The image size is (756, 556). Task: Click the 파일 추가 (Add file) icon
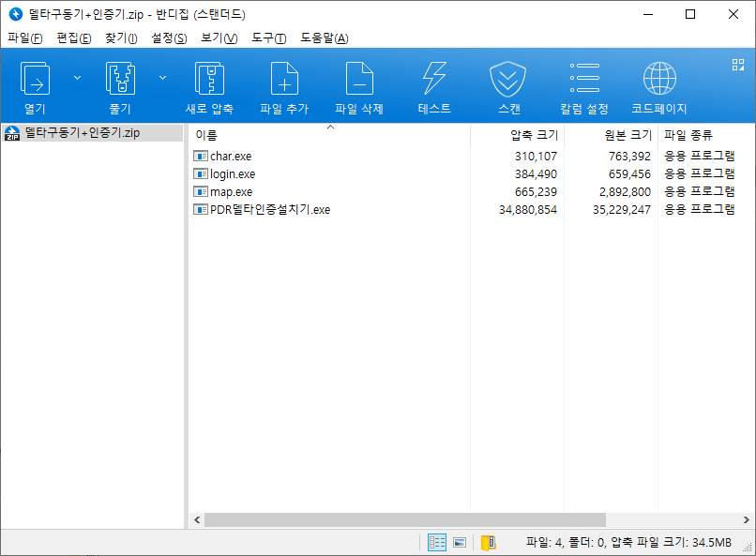[284, 79]
